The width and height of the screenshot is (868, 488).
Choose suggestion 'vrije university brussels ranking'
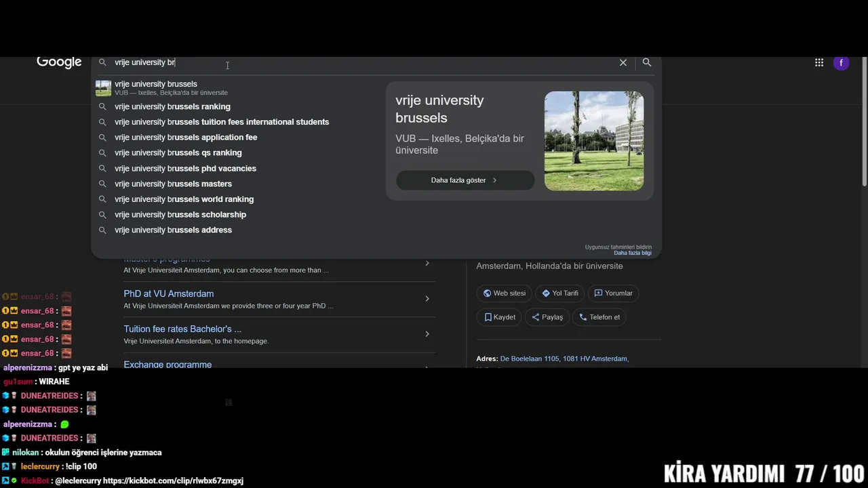[172, 106]
